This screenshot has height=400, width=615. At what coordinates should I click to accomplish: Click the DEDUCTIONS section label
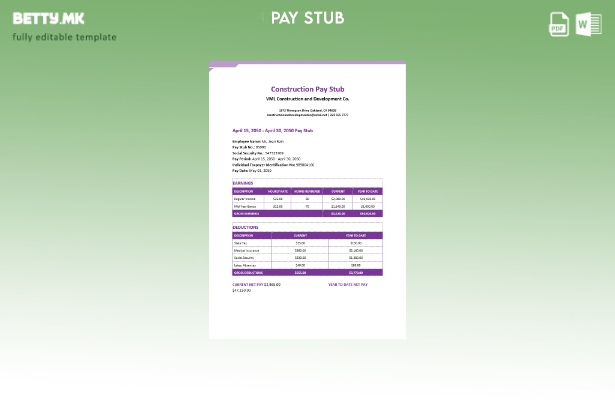pyautogui.click(x=245, y=227)
